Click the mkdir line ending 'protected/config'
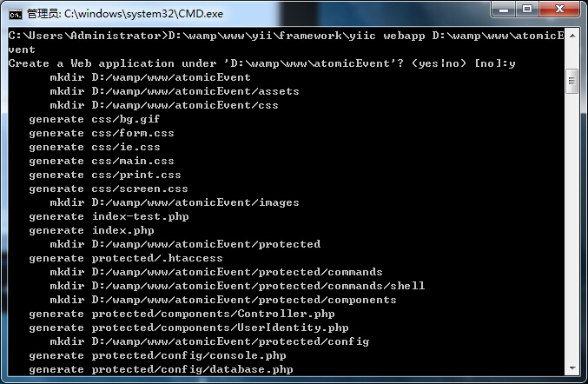 (209, 341)
